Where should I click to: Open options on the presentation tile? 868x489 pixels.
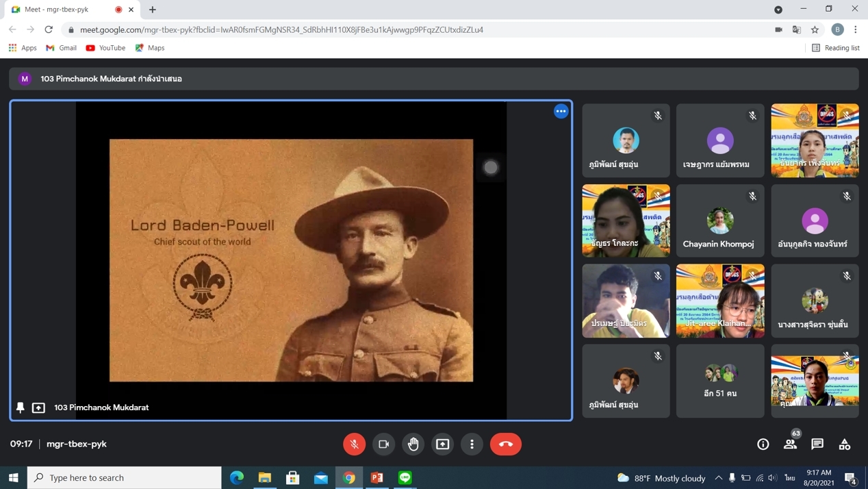[561, 111]
